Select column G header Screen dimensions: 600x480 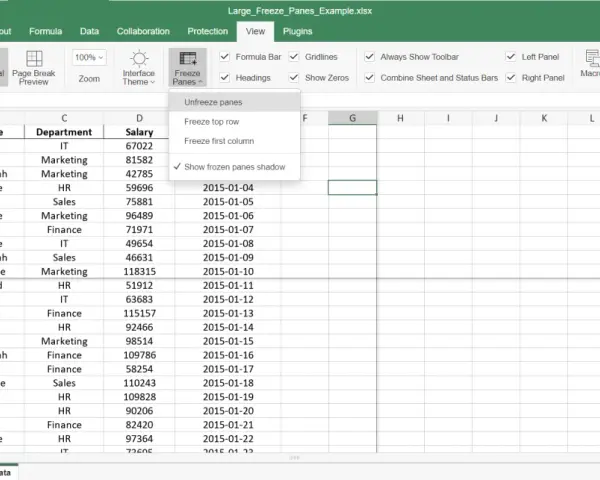[x=352, y=118]
